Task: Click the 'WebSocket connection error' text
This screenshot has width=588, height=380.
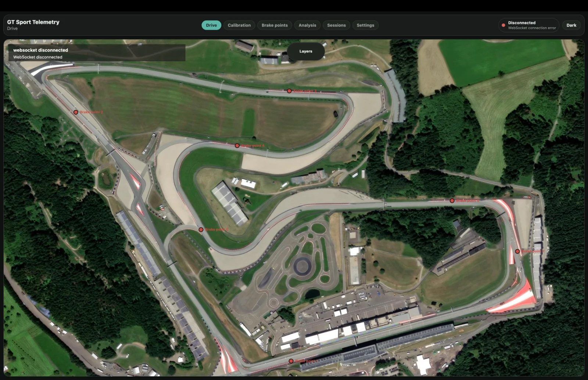Action: pyautogui.click(x=532, y=28)
